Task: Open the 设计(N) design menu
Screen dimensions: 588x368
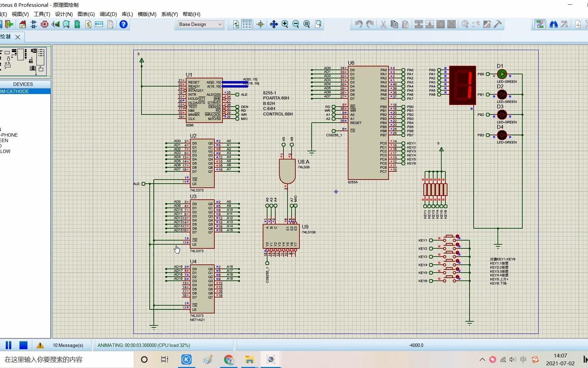Action: (x=64, y=14)
